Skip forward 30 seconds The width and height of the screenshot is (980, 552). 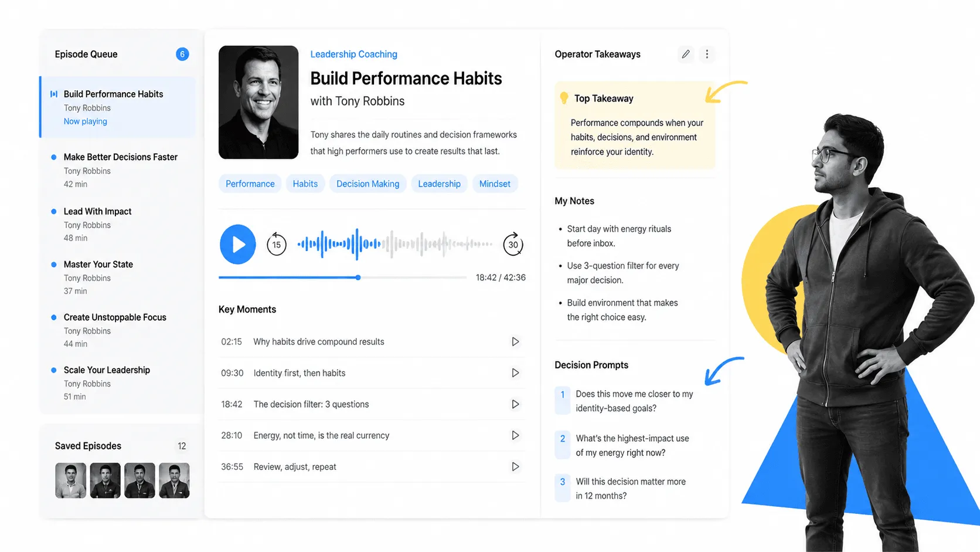(513, 244)
